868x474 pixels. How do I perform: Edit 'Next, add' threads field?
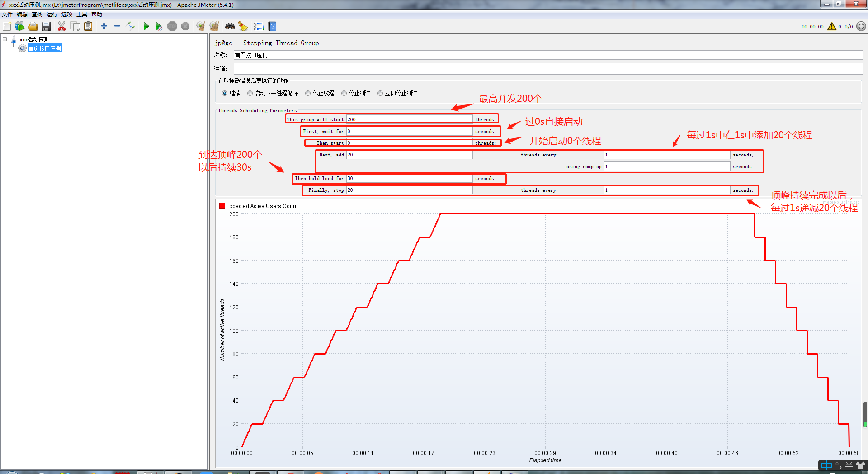tap(410, 155)
